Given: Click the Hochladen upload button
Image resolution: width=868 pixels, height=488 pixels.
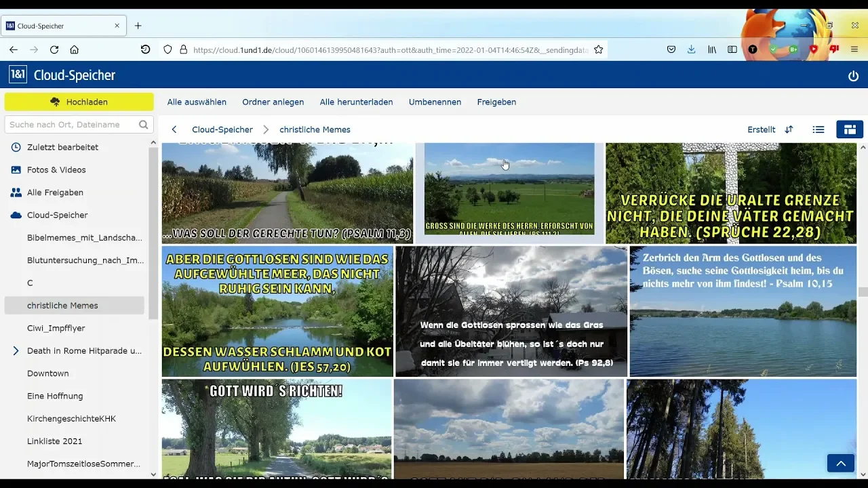Looking at the screenshot, I should coord(79,102).
